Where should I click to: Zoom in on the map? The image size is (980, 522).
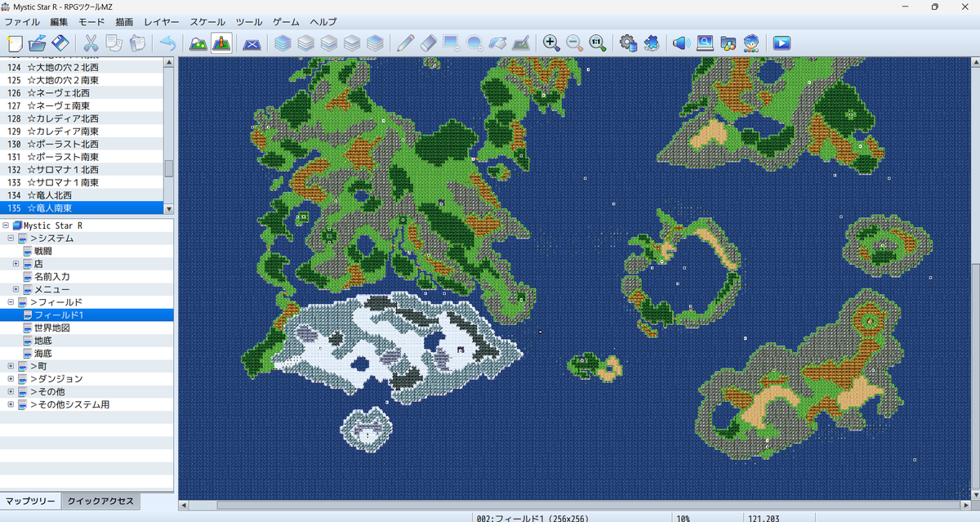click(x=551, y=42)
